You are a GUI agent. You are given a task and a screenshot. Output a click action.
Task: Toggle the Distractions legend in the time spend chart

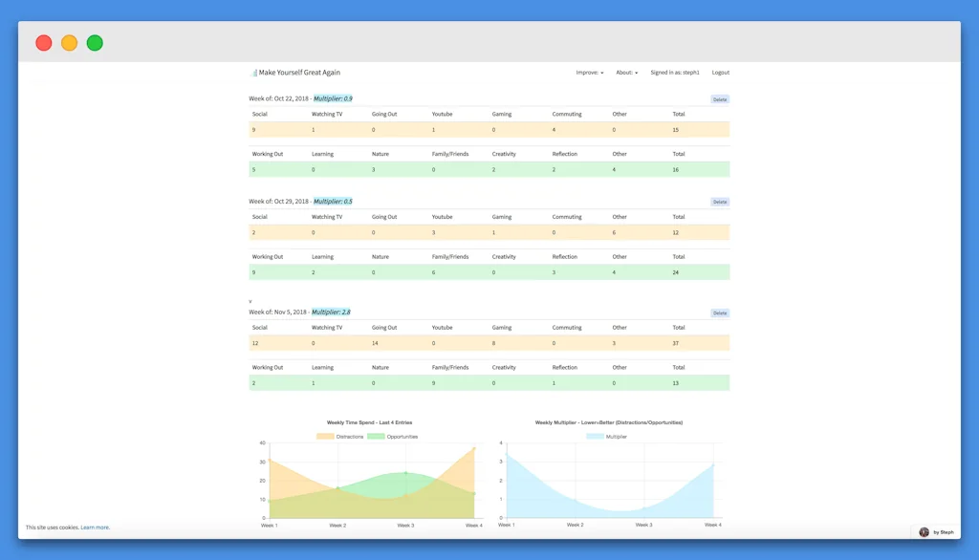[x=340, y=437]
